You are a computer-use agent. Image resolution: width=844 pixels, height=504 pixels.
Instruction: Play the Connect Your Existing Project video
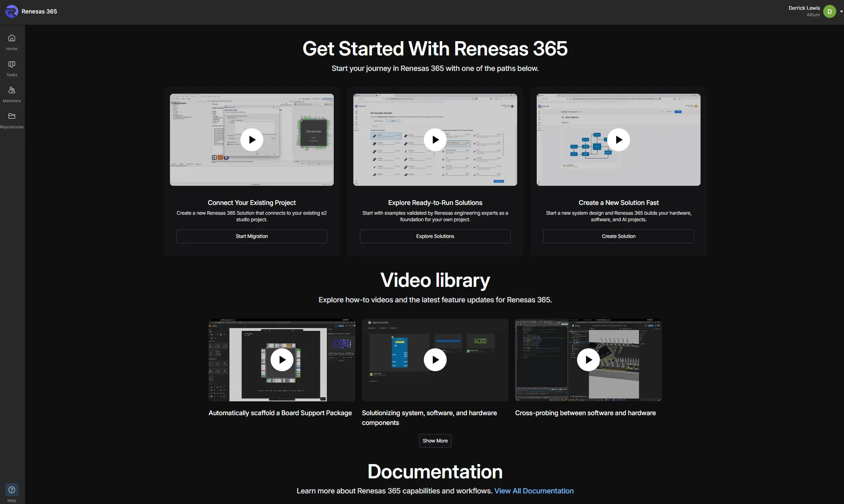pyautogui.click(x=251, y=140)
